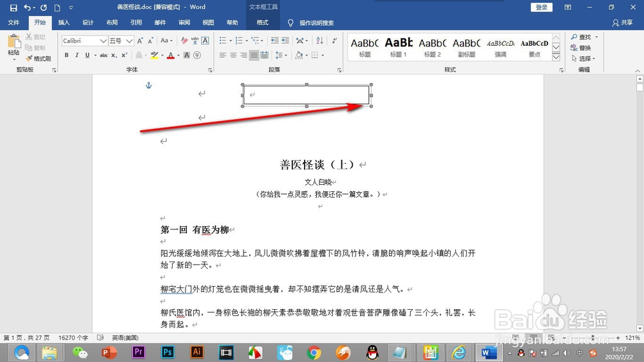This screenshot has width=644, height=362.
Task: Open WeChat from the taskbar
Action: [80, 352]
